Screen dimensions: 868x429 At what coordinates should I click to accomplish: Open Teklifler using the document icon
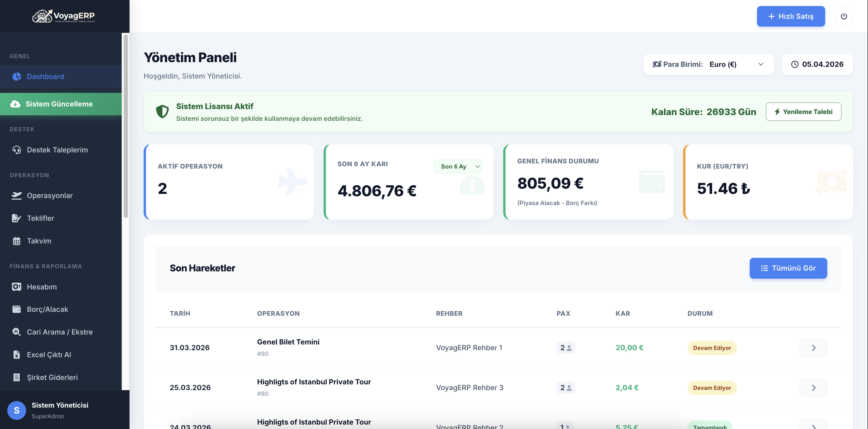click(x=16, y=218)
